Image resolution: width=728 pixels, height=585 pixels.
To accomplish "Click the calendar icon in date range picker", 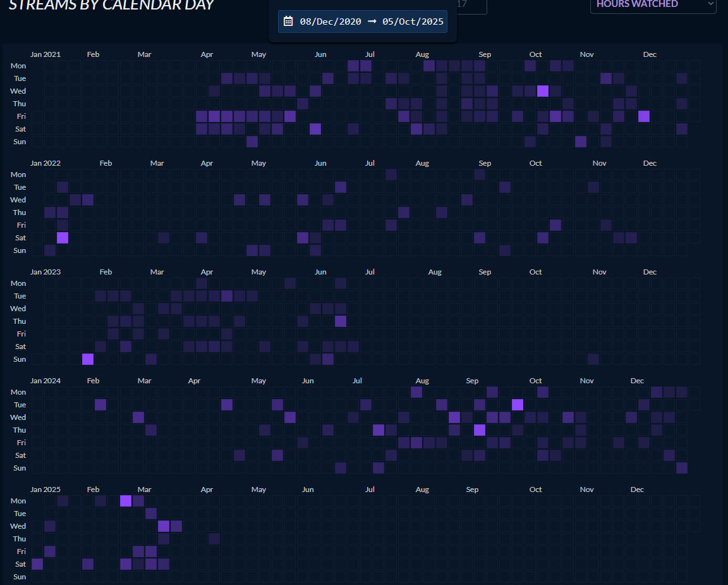I will pos(288,22).
